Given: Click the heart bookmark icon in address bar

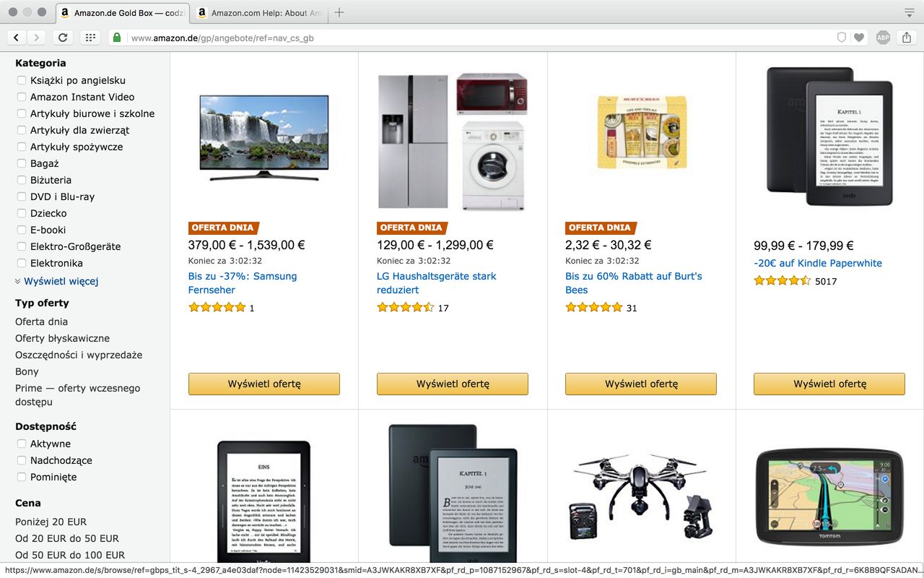Looking at the screenshot, I should tap(858, 38).
